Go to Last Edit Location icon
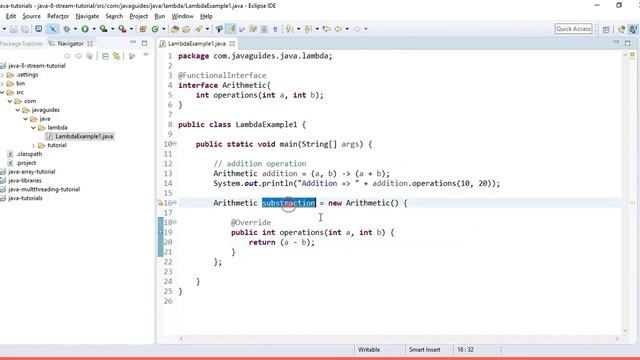Image resolution: width=640 pixels, height=360 pixels. click(326, 29)
